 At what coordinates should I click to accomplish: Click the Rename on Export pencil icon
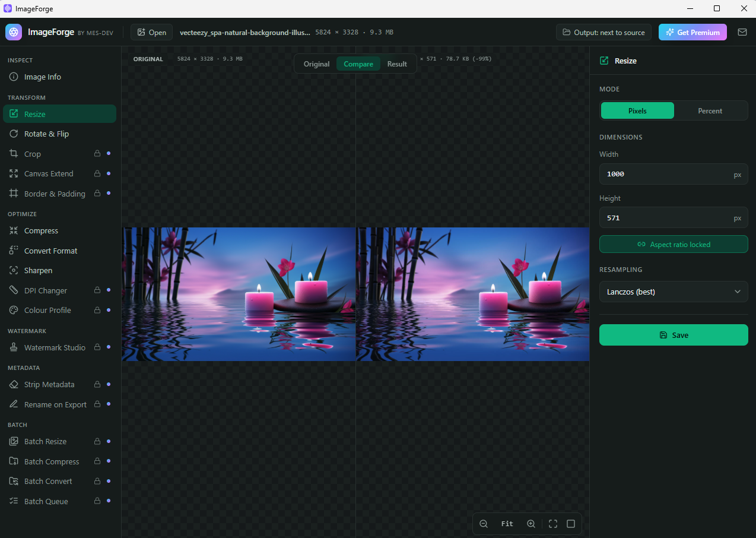(x=14, y=404)
